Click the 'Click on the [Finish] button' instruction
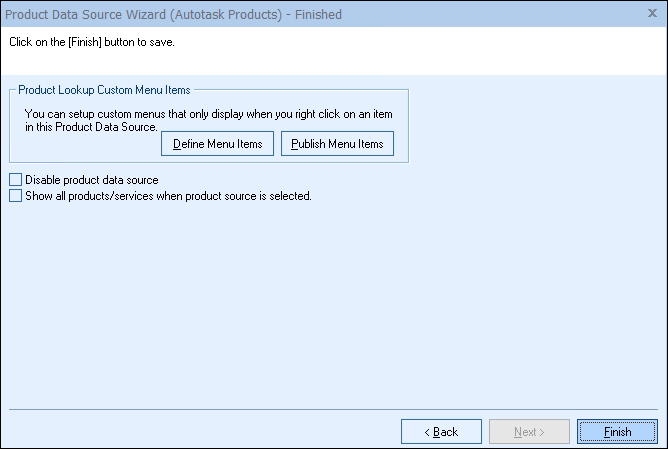The image size is (668, 449). click(x=98, y=43)
